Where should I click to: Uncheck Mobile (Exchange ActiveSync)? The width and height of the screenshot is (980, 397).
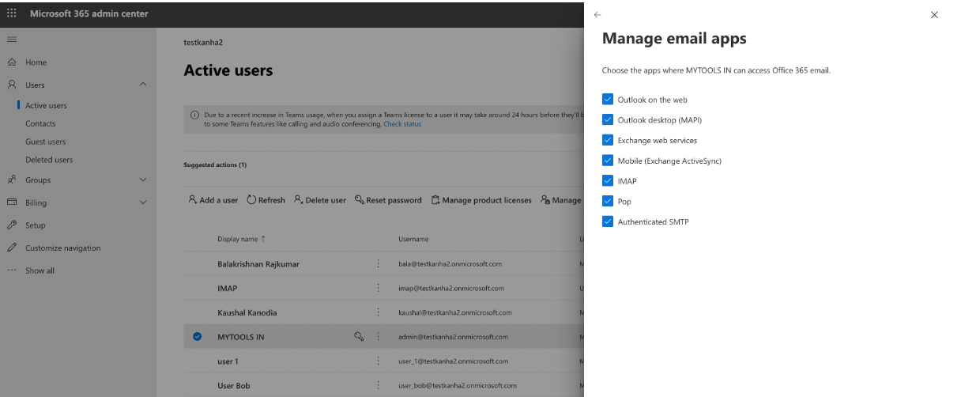(607, 161)
